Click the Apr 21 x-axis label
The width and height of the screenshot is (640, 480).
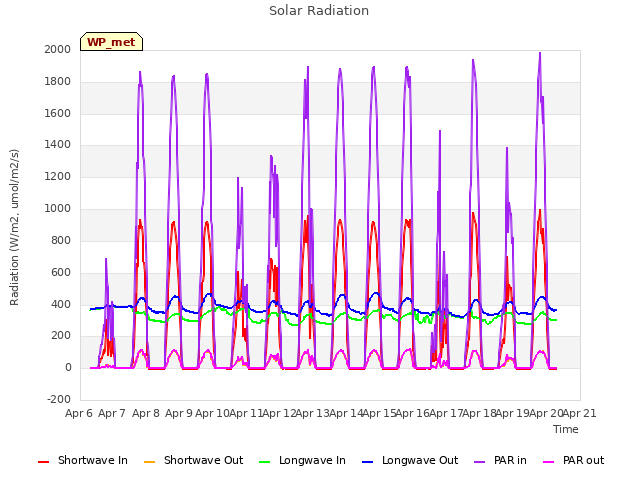click(x=580, y=413)
